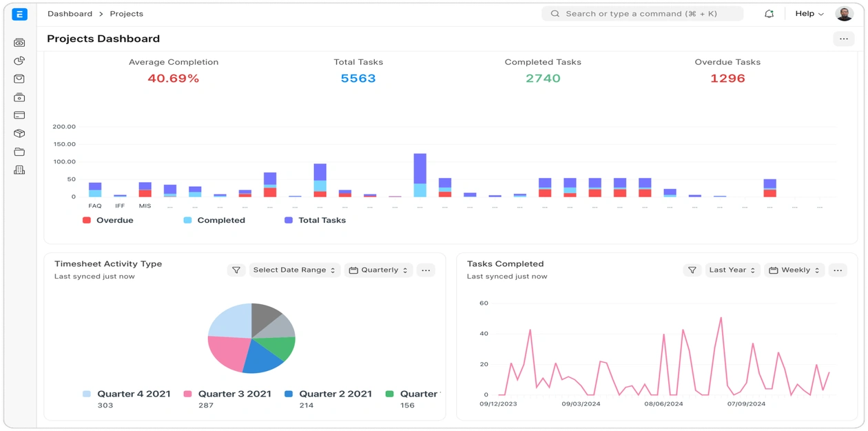The height and width of the screenshot is (431, 868).
Task: Open the Last Year timespan dropdown
Action: [732, 270]
